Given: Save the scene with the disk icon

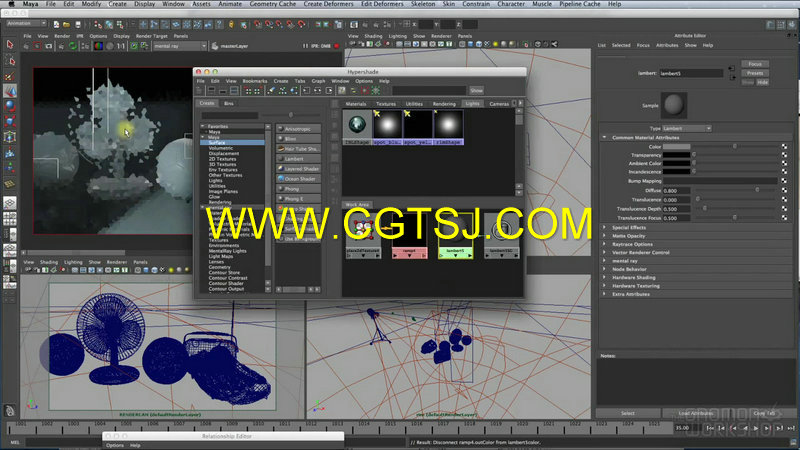Looking at the screenshot, I should click(x=78, y=24).
